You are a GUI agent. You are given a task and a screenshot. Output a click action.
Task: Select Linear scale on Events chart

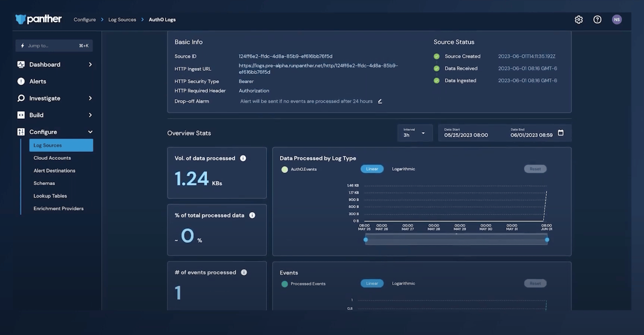pos(372,284)
